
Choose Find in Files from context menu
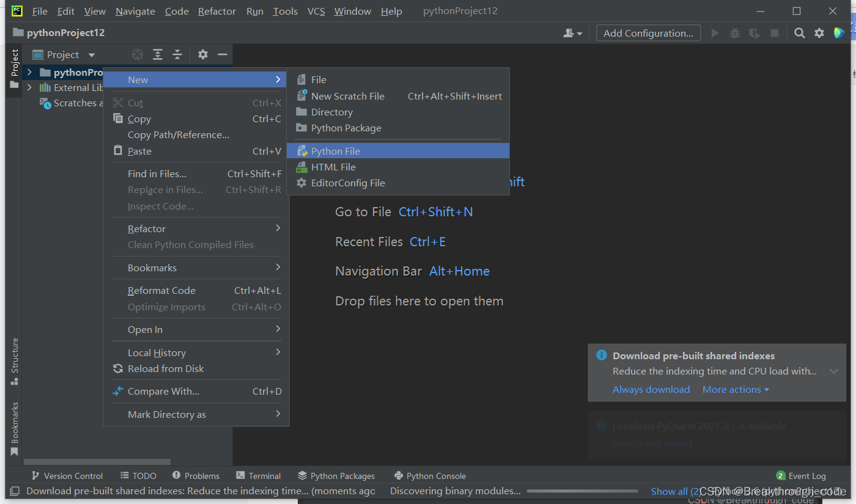[x=196, y=173]
